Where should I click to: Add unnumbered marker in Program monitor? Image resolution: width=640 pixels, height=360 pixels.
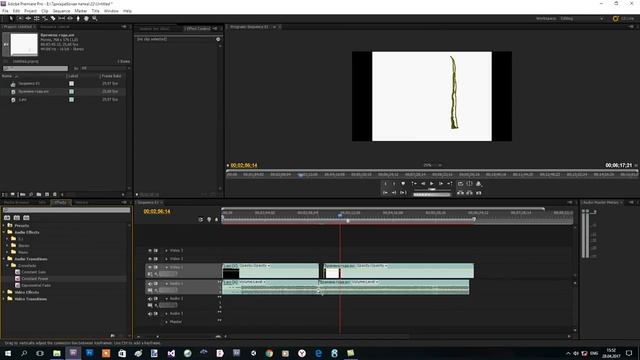(403, 184)
